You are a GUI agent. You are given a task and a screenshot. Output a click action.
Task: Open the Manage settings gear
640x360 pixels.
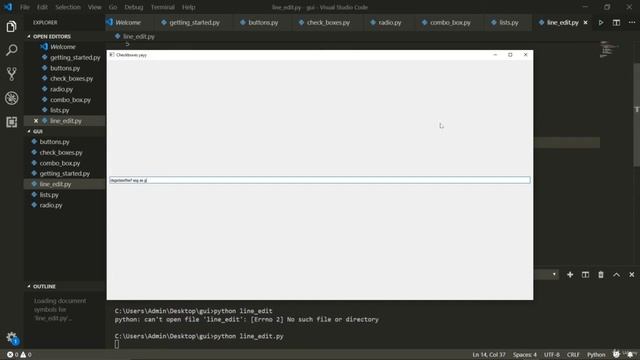click(x=11, y=337)
